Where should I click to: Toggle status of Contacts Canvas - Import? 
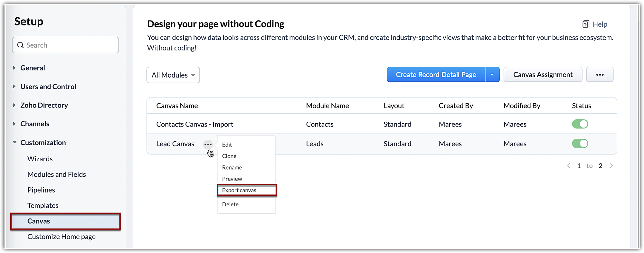coord(580,124)
